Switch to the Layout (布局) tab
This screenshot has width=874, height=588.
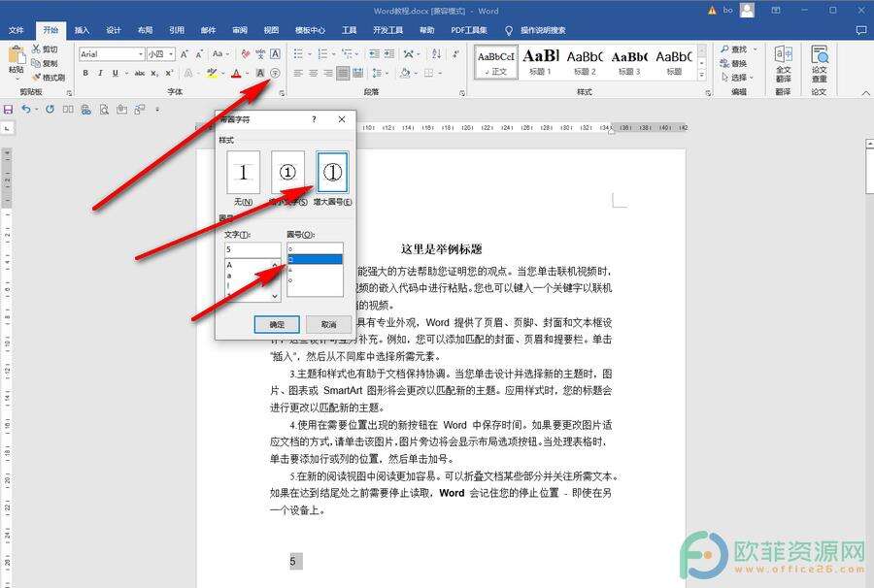pyautogui.click(x=145, y=30)
